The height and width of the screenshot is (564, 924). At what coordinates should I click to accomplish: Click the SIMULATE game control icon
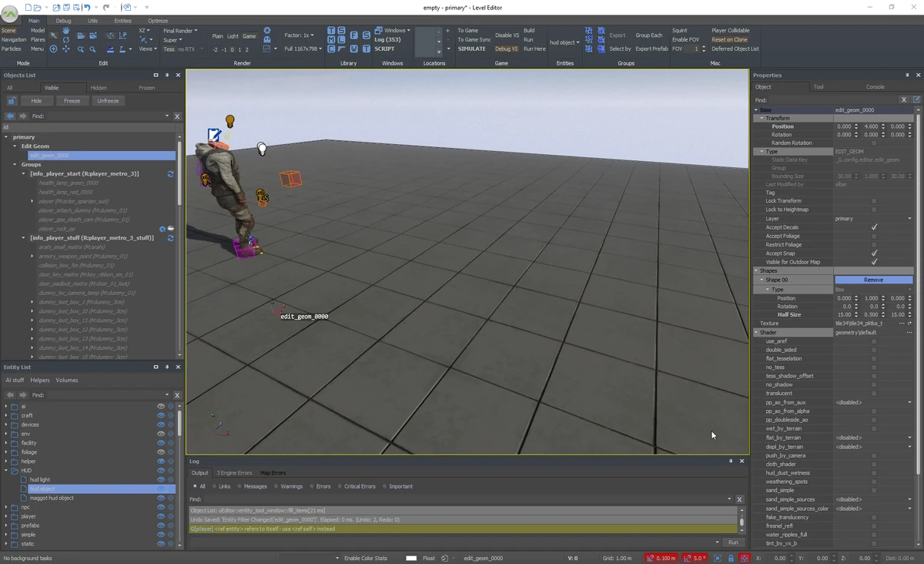click(472, 48)
